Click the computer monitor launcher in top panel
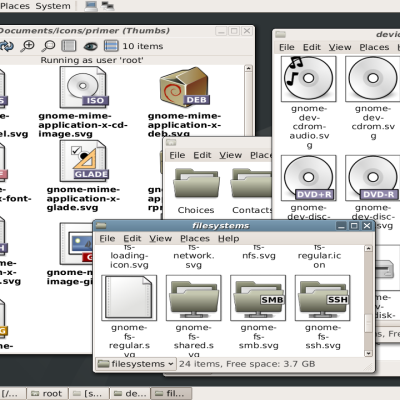400x400 pixels. click(91, 6)
